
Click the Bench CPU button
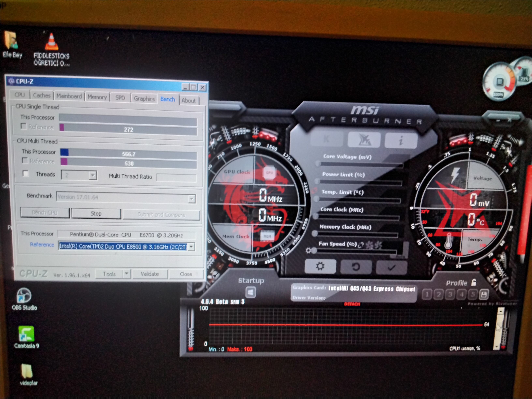point(45,213)
